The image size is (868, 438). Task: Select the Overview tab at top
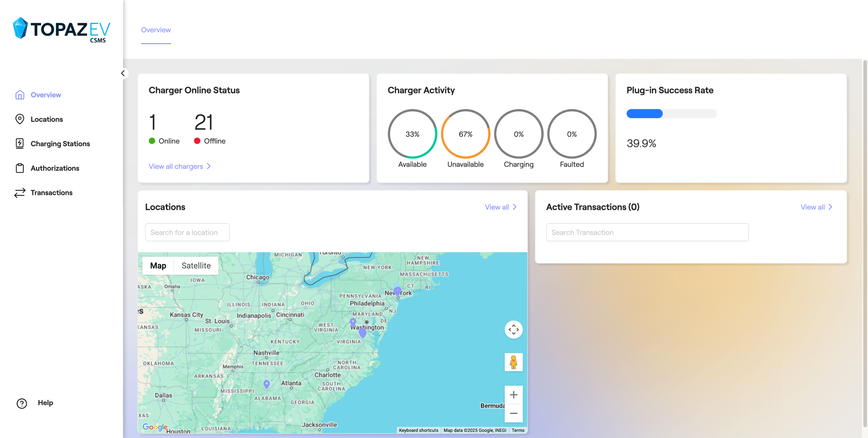156,30
